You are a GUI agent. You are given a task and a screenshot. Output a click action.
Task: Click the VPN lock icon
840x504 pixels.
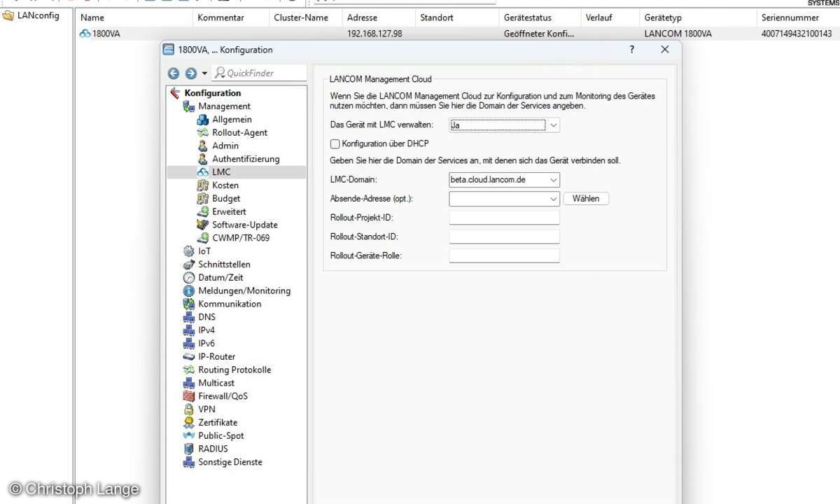click(188, 409)
